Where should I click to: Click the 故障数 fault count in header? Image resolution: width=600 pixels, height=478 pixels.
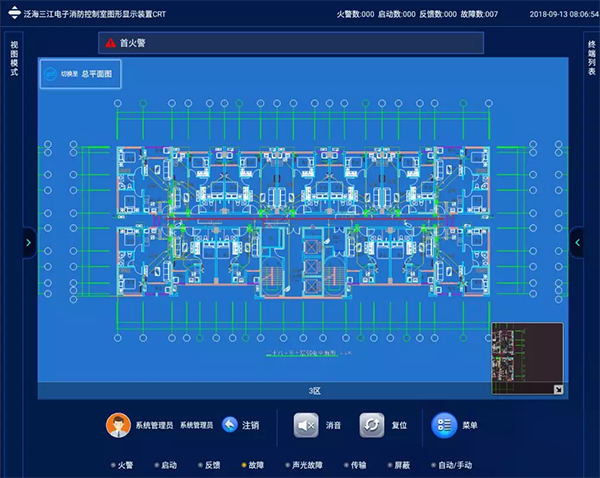[x=470, y=13]
